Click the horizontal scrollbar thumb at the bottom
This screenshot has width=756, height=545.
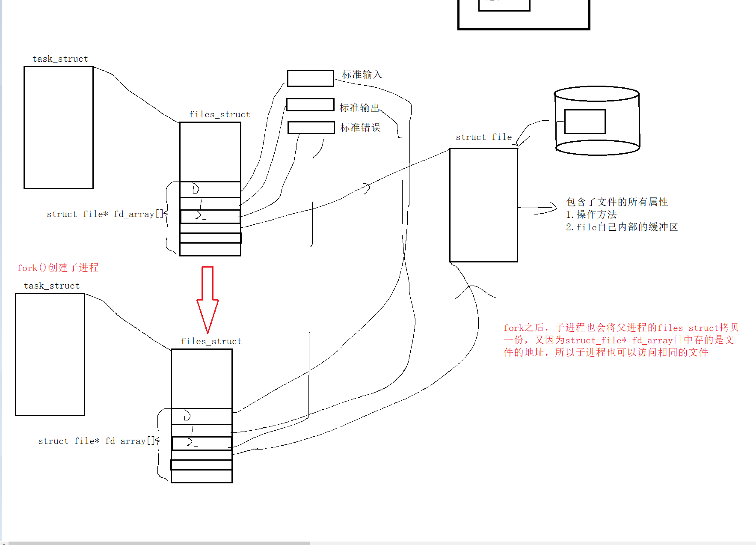159,543
